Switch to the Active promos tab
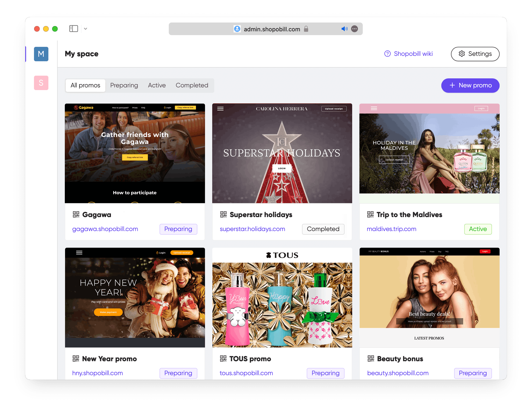The width and height of the screenshot is (532, 413). point(157,85)
